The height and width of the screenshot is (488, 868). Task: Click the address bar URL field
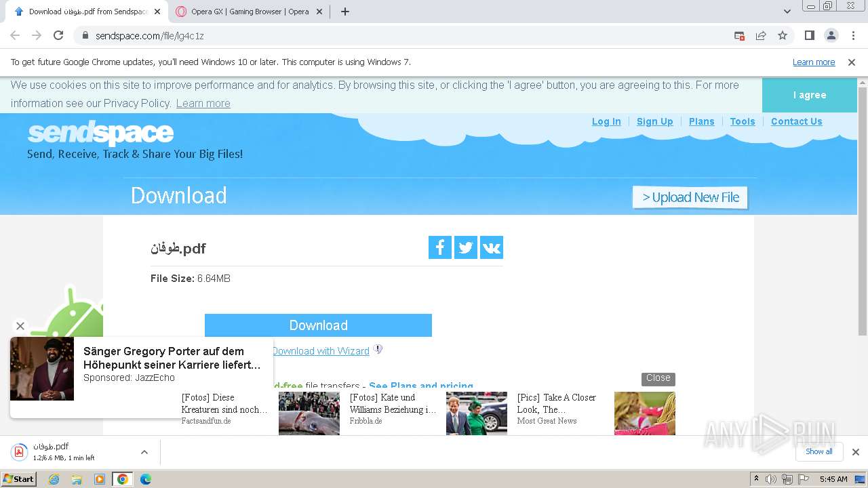coord(407,35)
